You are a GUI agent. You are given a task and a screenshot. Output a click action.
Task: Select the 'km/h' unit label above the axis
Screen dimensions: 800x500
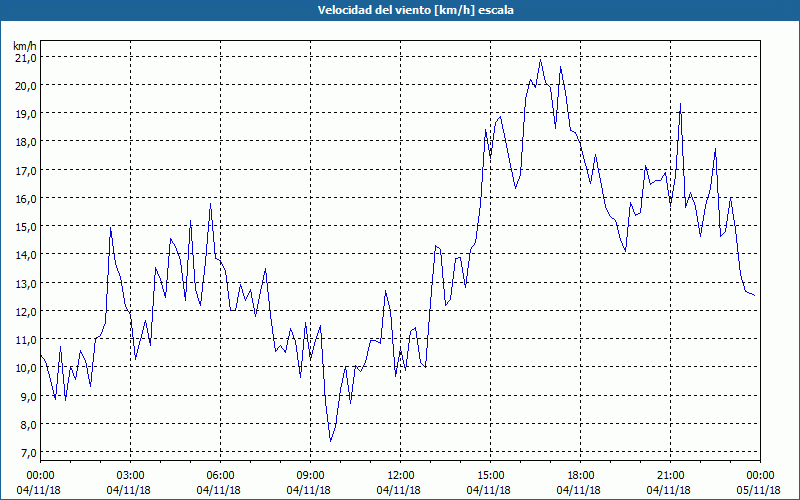pyautogui.click(x=25, y=46)
